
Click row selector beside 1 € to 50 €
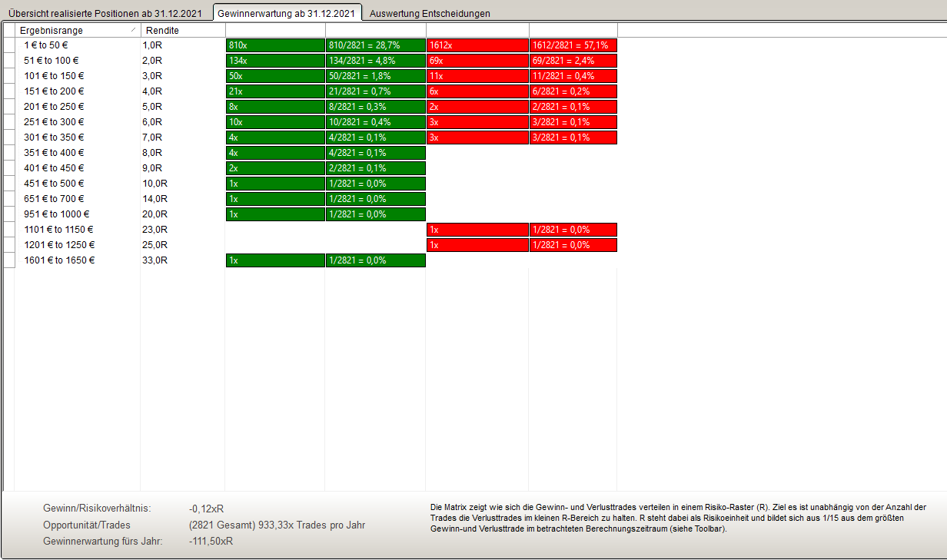pyautogui.click(x=9, y=45)
